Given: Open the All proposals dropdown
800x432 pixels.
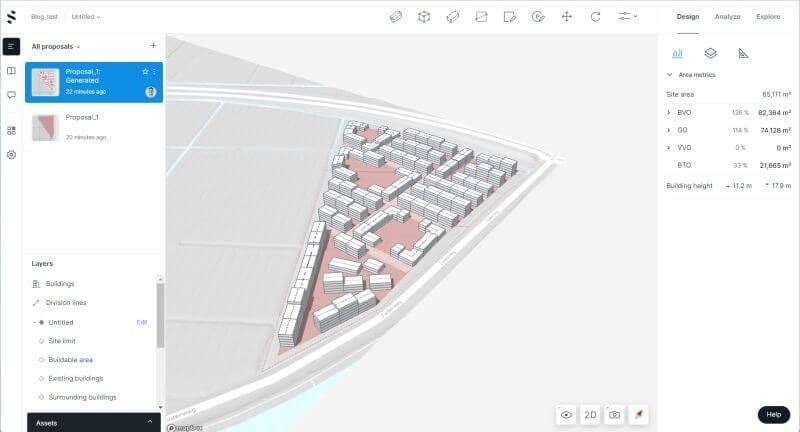Looking at the screenshot, I should pyautogui.click(x=56, y=46).
